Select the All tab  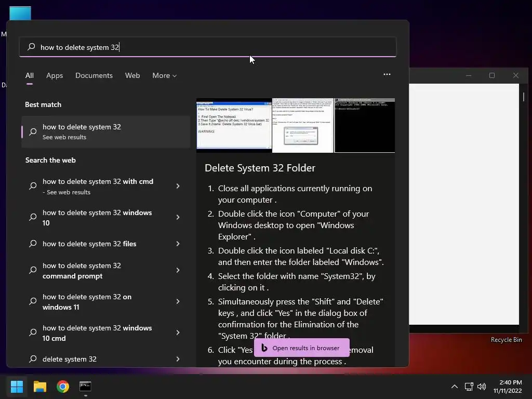pyautogui.click(x=30, y=75)
